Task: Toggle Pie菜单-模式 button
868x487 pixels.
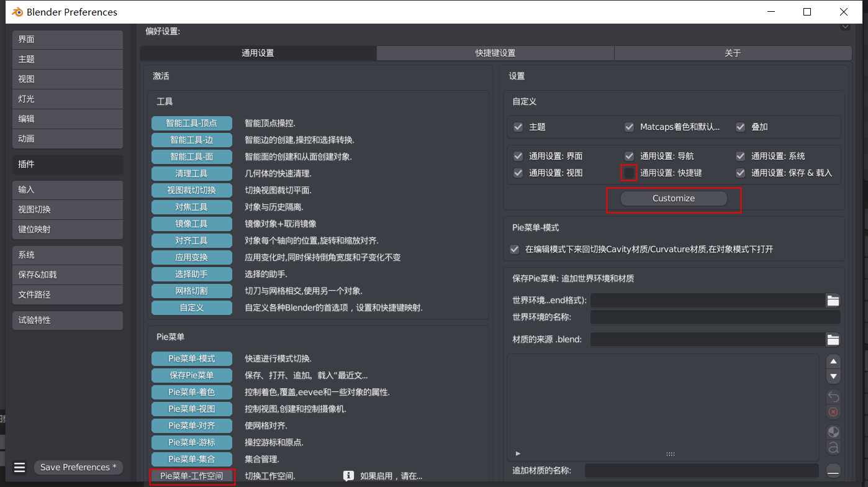Action: click(x=192, y=358)
